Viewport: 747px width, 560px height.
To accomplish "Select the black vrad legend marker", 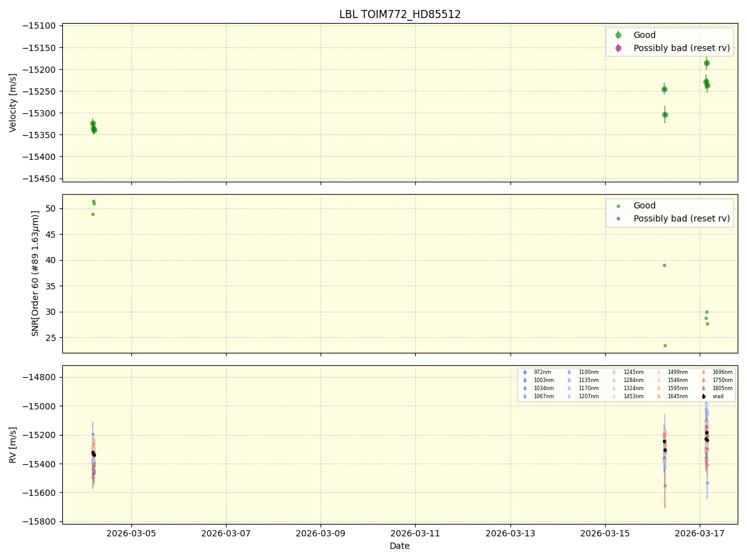I will (x=702, y=396).
